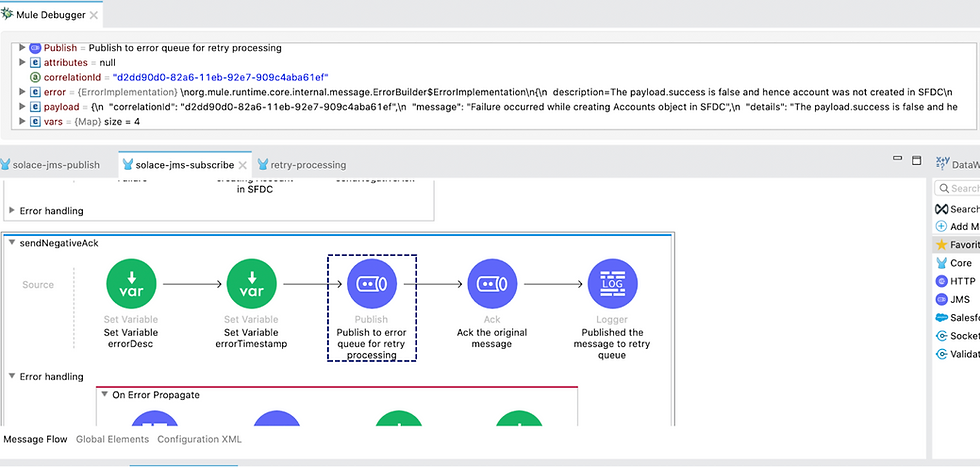Click the 'Set Variable errorTimestamp' label
Screen dimensions: 980x467
click(x=251, y=338)
